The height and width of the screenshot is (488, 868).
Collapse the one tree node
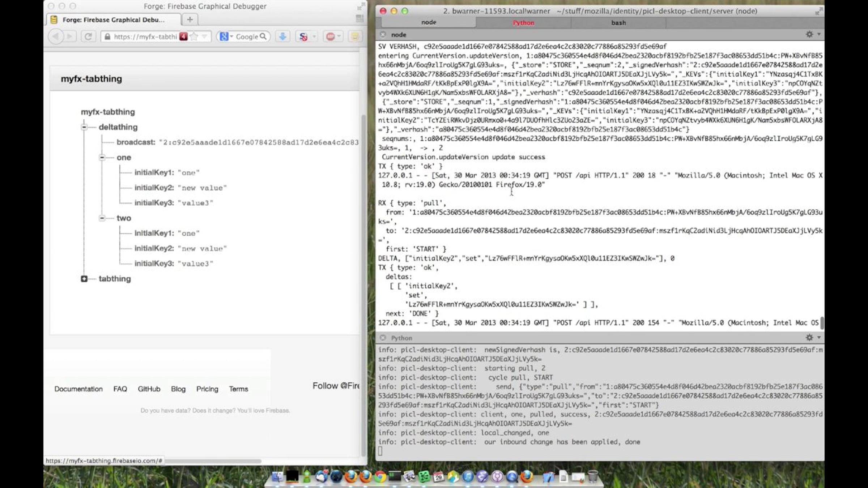coord(102,158)
